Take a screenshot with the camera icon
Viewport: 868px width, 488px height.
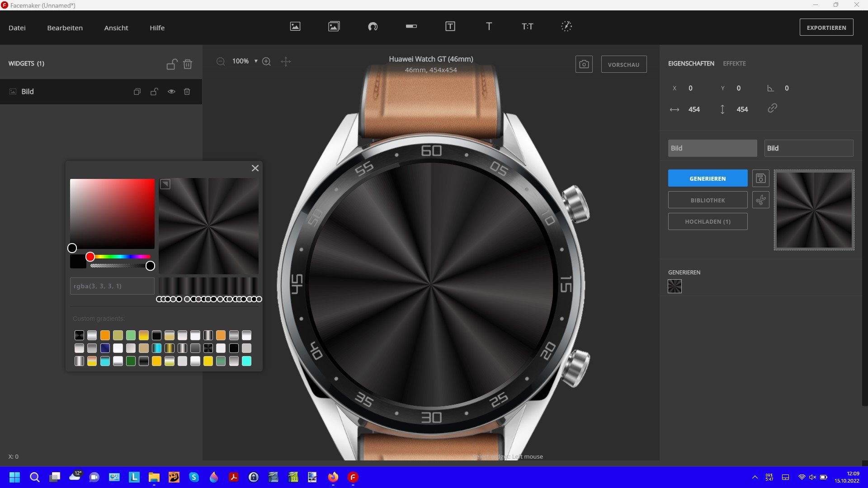coord(584,65)
